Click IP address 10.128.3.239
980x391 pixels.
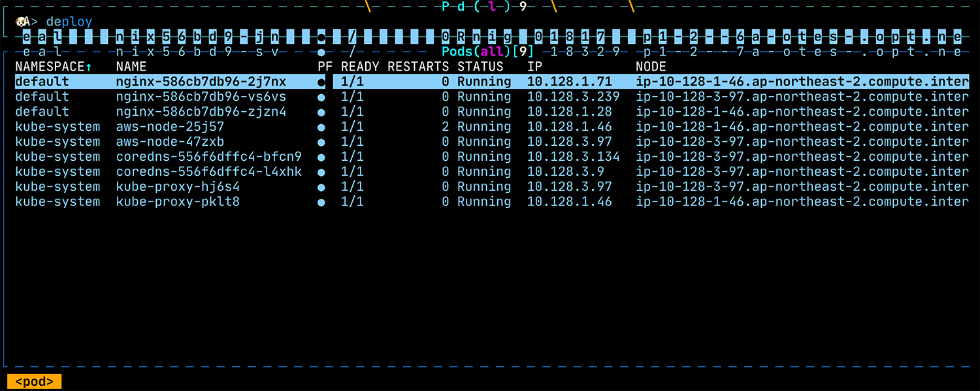(574, 97)
